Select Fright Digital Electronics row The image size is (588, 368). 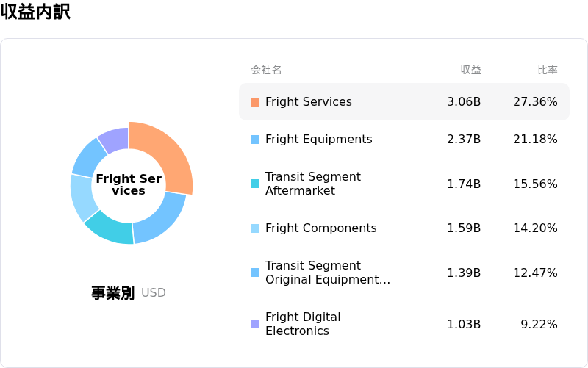pos(404,324)
